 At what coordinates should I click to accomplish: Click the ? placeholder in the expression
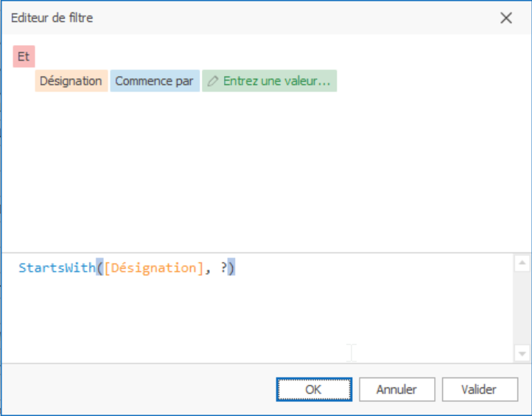click(x=223, y=268)
